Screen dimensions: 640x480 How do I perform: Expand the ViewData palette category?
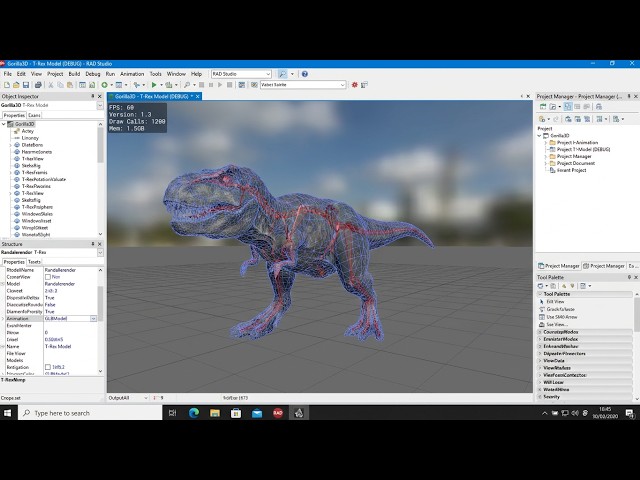pos(540,361)
